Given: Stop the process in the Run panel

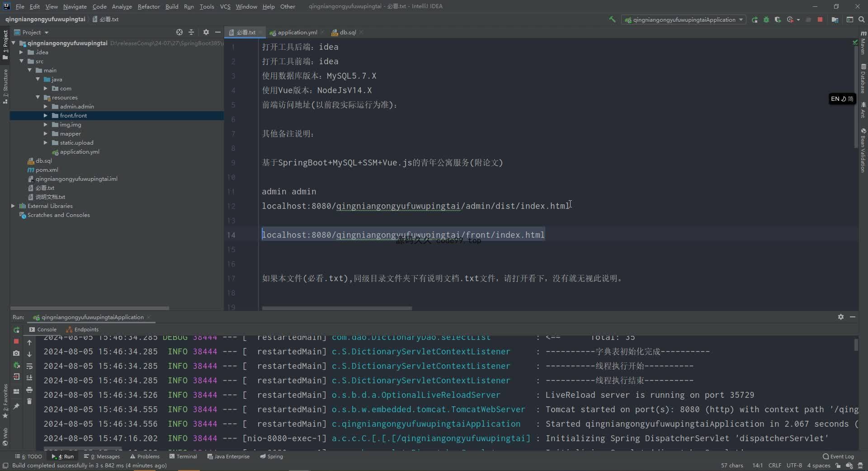Looking at the screenshot, I should [16, 342].
